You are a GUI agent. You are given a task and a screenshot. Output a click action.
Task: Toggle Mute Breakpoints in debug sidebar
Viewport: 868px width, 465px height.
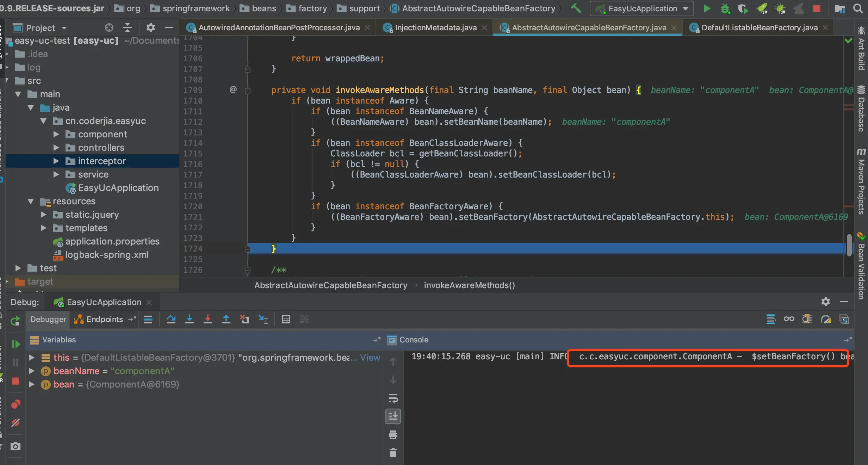[15, 422]
